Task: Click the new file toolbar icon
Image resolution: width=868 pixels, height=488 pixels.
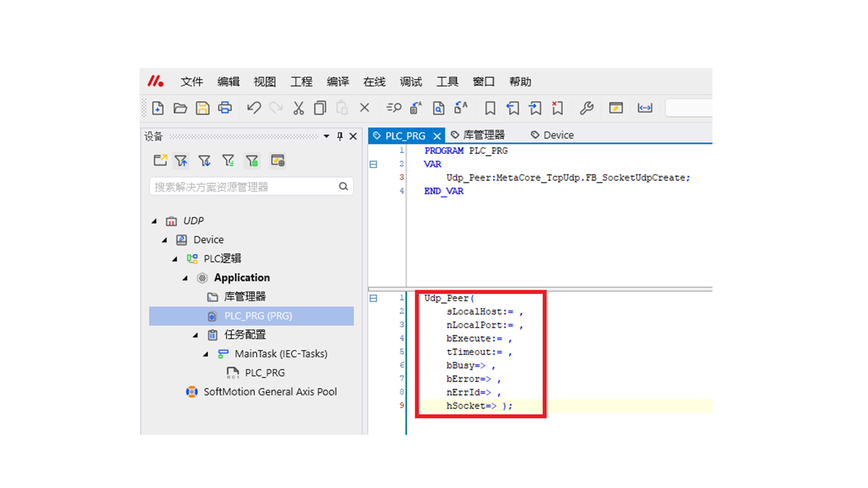Action: tap(158, 108)
